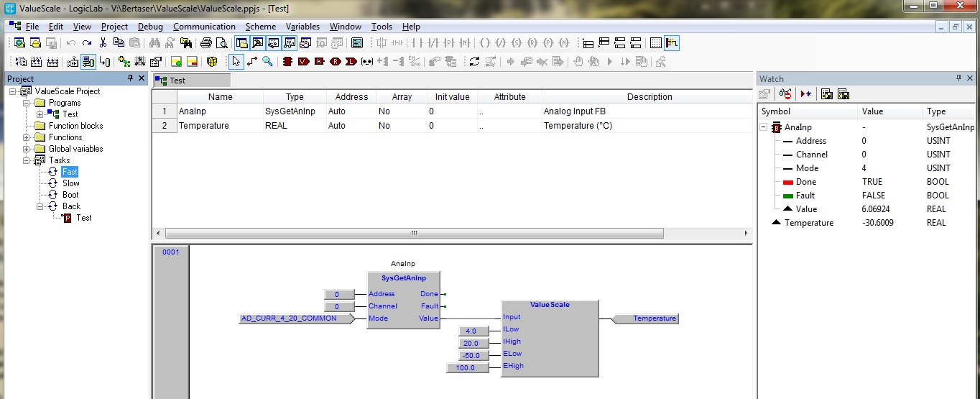Screen dimensions: 980x399
Task: Click the Redo arrow icon
Action: coord(87,43)
